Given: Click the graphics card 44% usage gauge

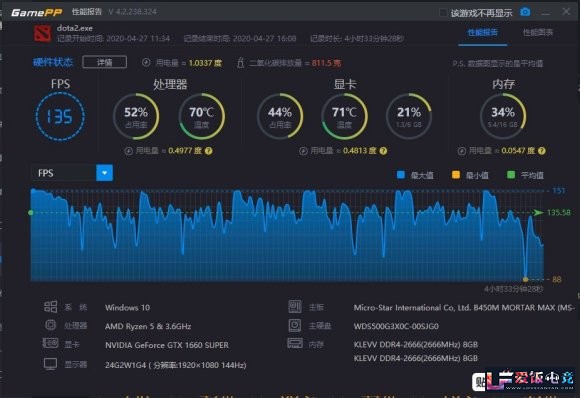Looking at the screenshot, I should (280, 116).
